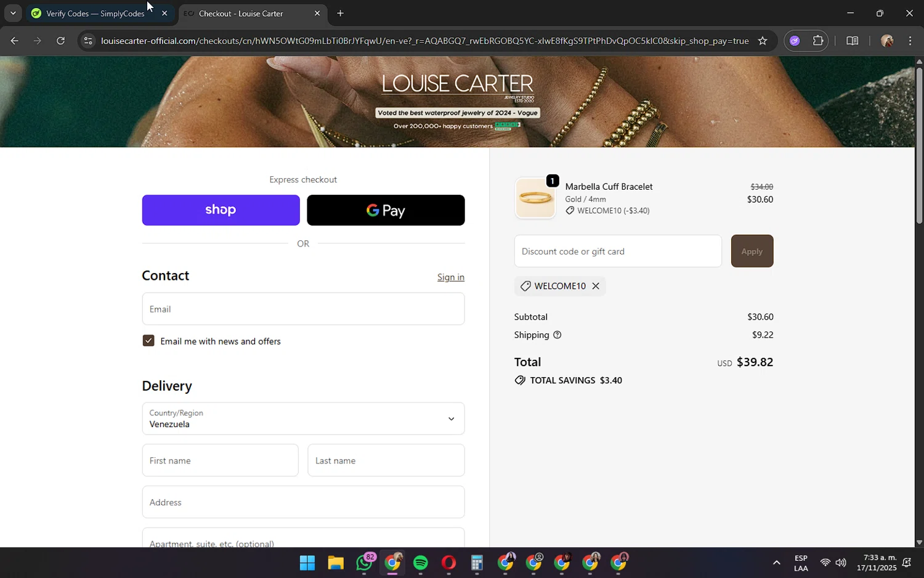This screenshot has width=924, height=578.
Task: Close the Verify Codes SimplyCodes tab
Action: pyautogui.click(x=164, y=13)
